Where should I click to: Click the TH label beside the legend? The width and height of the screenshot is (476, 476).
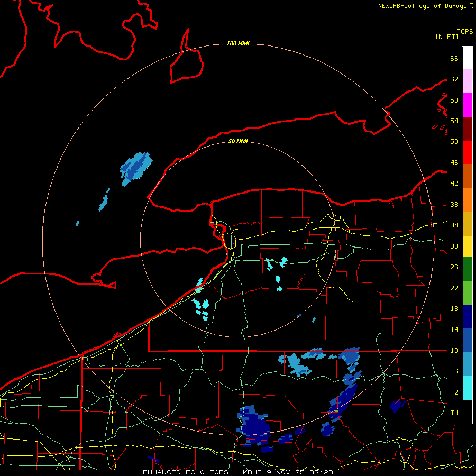point(454,413)
